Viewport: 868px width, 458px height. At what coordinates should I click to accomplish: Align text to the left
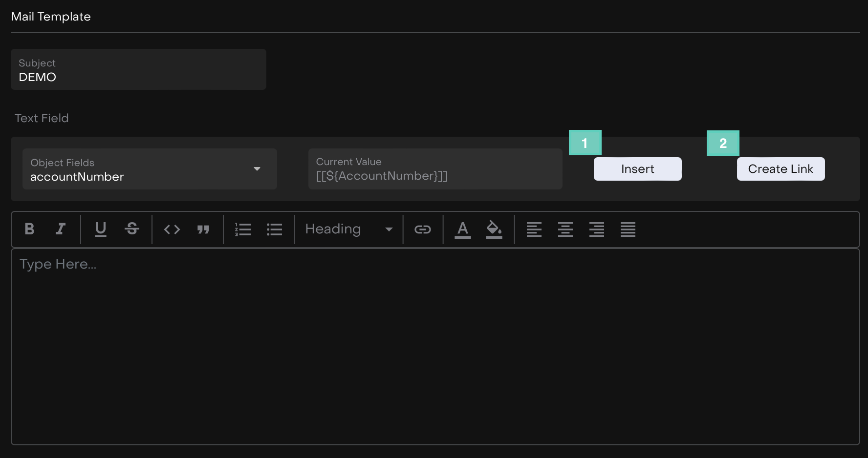pyautogui.click(x=534, y=229)
